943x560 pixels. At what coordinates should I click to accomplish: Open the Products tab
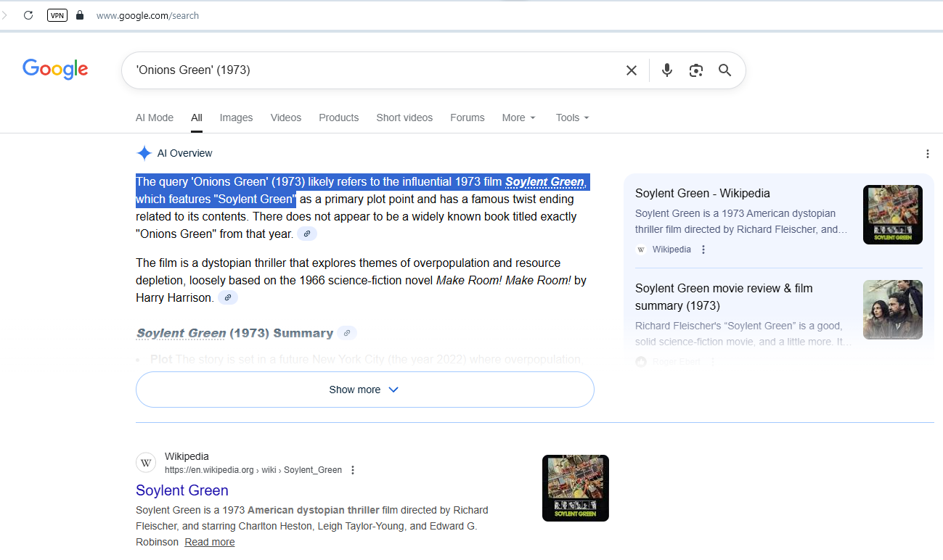[x=339, y=118]
